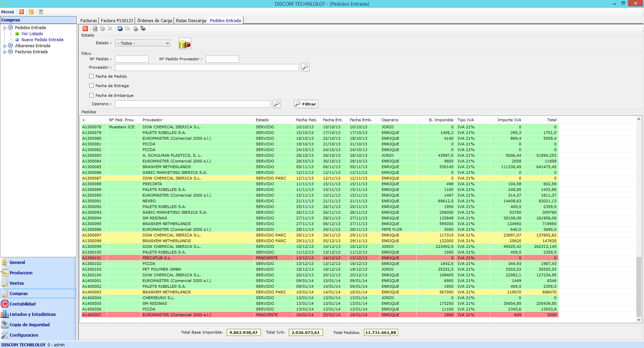Click the red power icon in Pedidos toolbar
Image resolution: width=644 pixels, height=348 pixels.
coord(85,28)
